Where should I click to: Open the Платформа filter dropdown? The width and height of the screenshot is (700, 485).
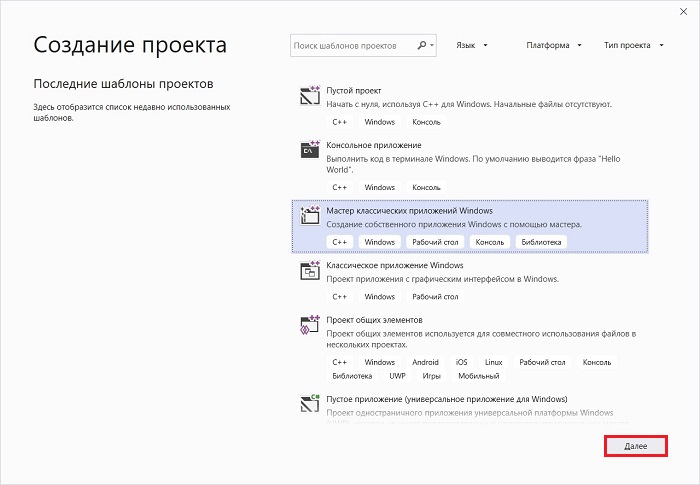click(x=554, y=45)
